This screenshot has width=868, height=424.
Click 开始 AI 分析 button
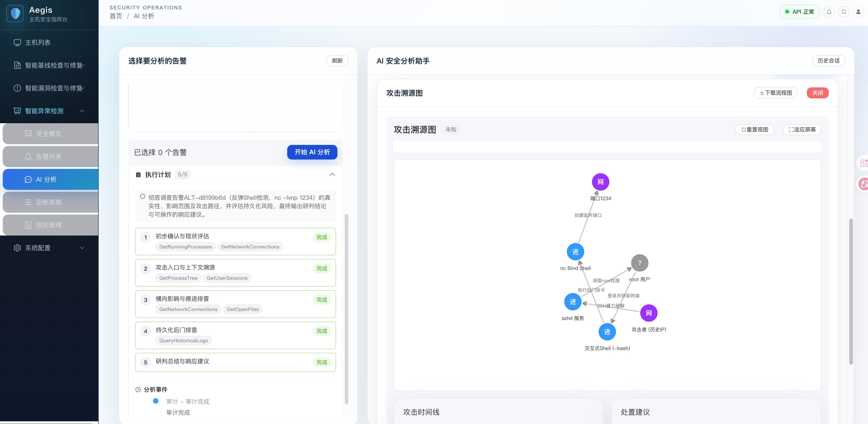pos(312,152)
